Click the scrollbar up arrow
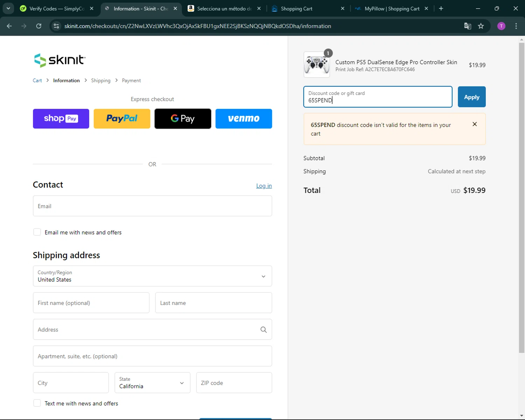The image size is (525, 420). [x=521, y=39]
